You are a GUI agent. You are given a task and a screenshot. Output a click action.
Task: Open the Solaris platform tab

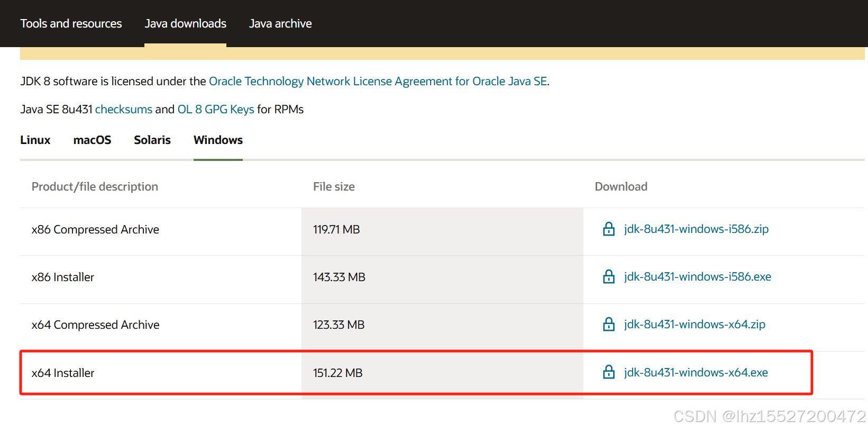tap(152, 140)
